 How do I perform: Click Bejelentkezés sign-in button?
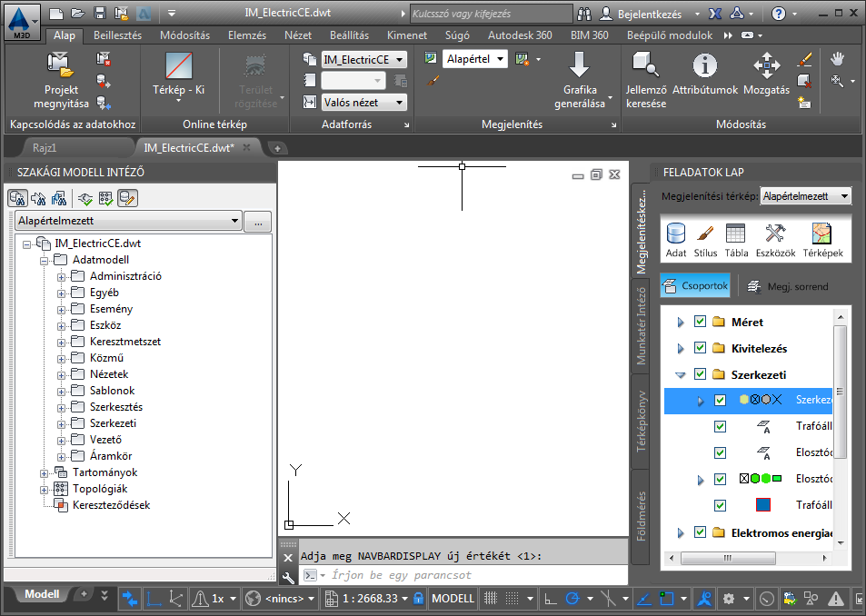641,14
